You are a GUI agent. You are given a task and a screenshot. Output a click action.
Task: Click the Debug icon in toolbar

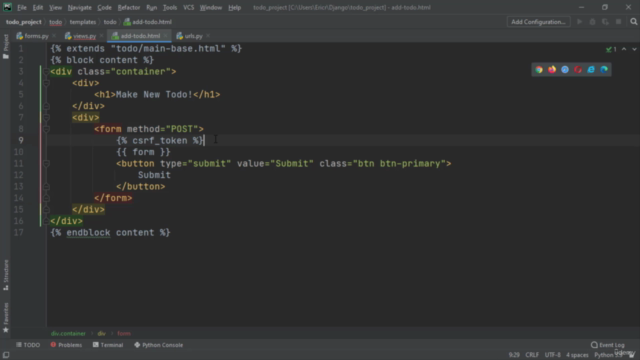592,22
